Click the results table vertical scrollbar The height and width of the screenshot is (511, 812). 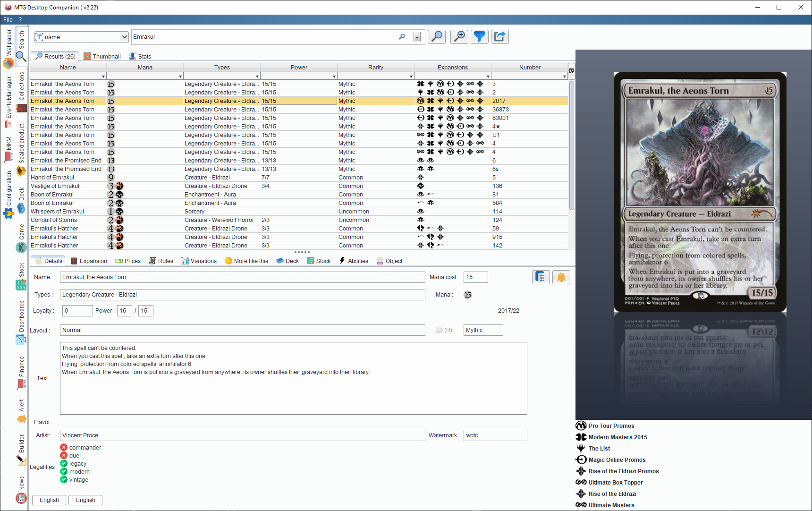[x=572, y=145]
